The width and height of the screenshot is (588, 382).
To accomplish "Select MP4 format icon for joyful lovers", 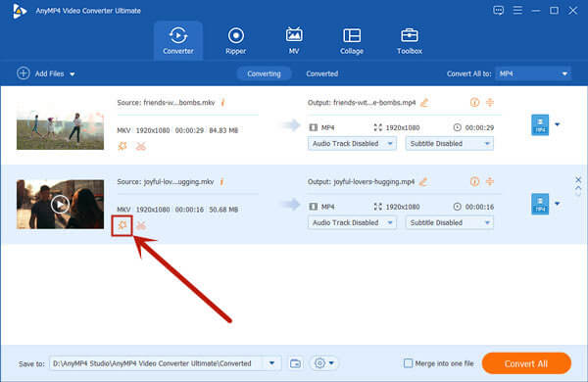I will click(540, 204).
